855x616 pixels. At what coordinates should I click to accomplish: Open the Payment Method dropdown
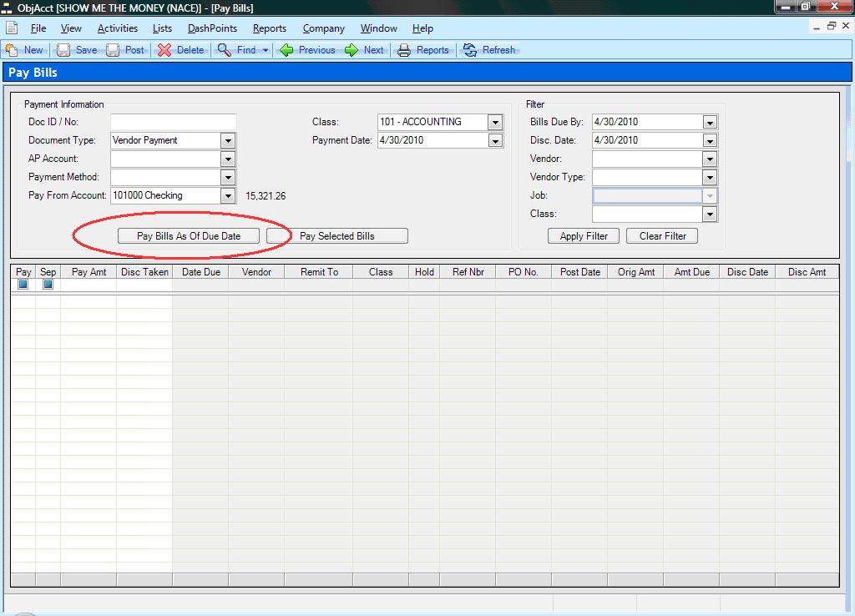(x=228, y=177)
